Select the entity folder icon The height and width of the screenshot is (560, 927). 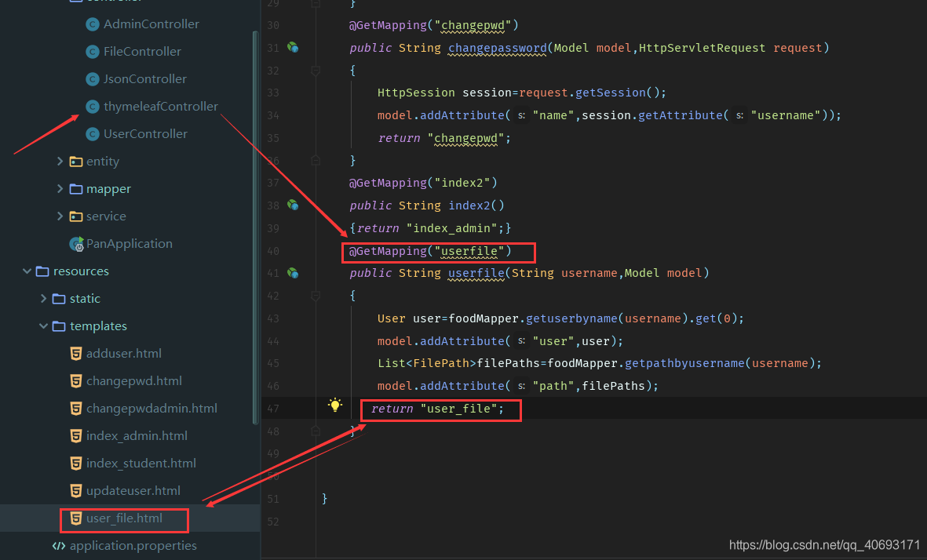(x=75, y=162)
